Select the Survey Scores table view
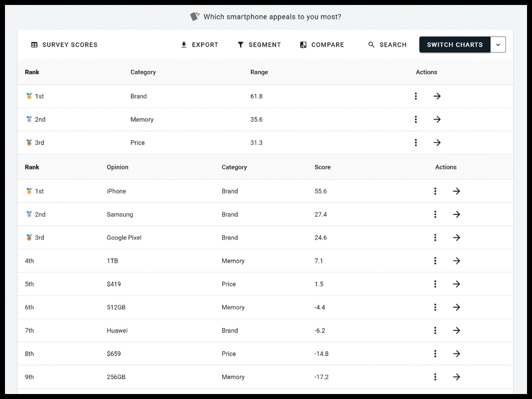This screenshot has height=399, width=532. pyautogui.click(x=64, y=44)
